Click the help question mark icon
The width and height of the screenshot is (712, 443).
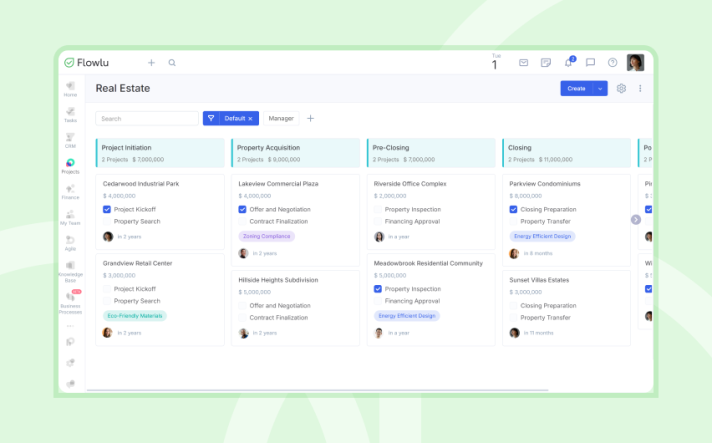tap(612, 62)
